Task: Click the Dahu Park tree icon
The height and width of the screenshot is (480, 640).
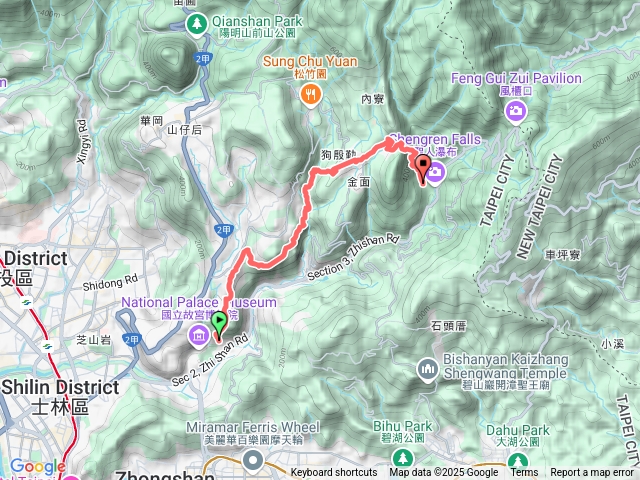Action: tap(518, 461)
